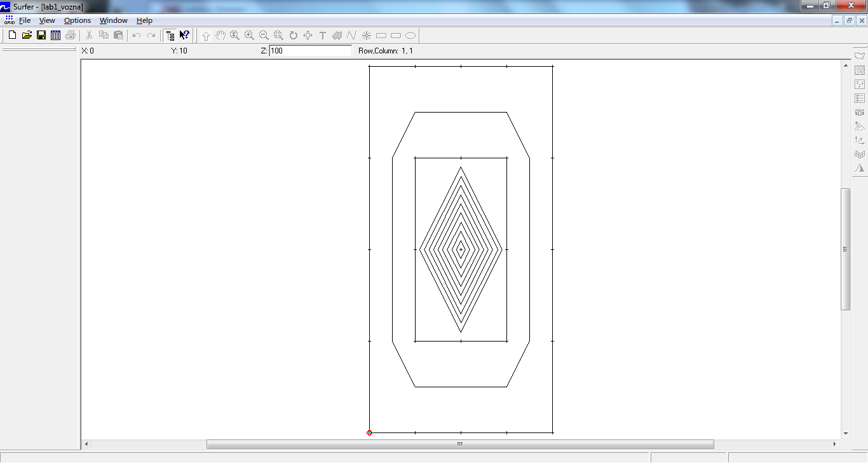Select the Polygon drawing tool
The image size is (868, 463).
(x=337, y=36)
